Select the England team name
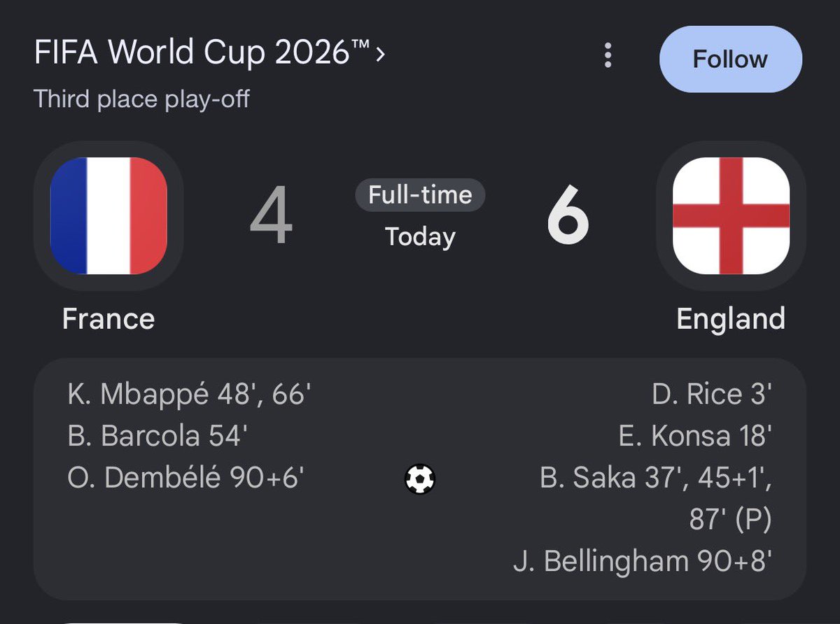The height and width of the screenshot is (624, 840). coord(731,319)
